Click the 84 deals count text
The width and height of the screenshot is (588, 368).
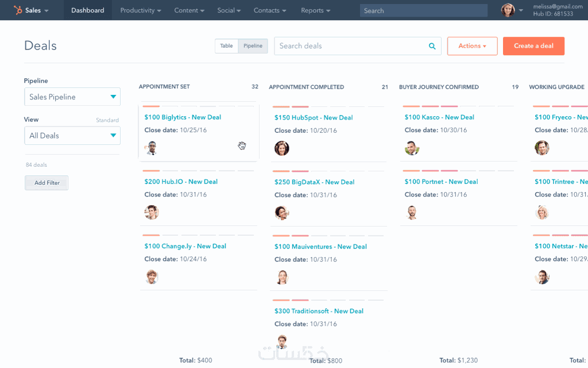point(36,165)
